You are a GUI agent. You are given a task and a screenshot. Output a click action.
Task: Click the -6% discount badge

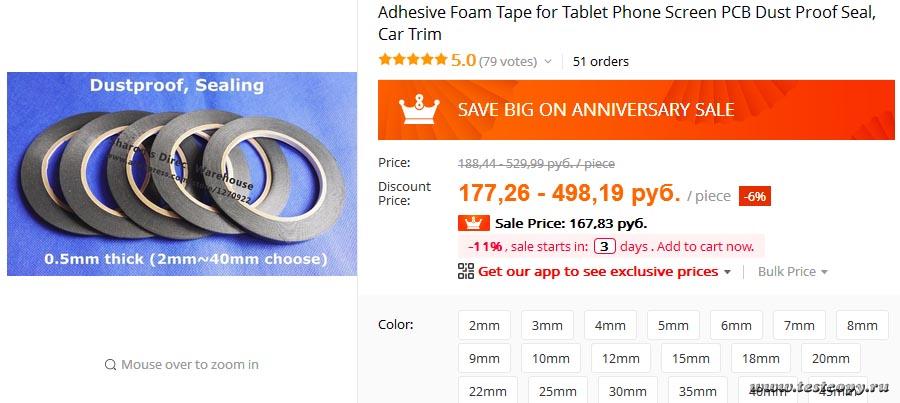click(x=755, y=196)
